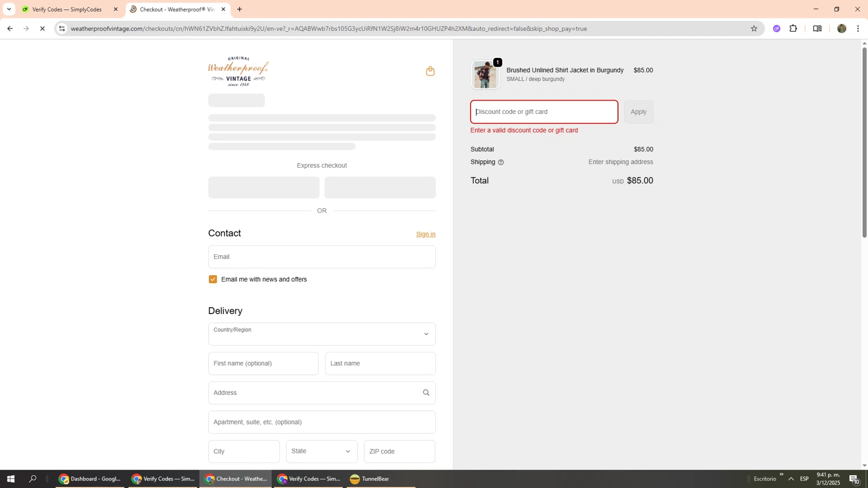Toggle Email me with news and offers
Viewport: 868px width, 488px height.
(213, 279)
